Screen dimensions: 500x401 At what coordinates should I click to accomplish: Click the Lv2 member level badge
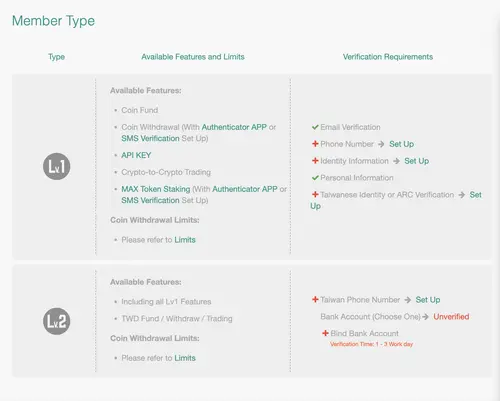[57, 321]
